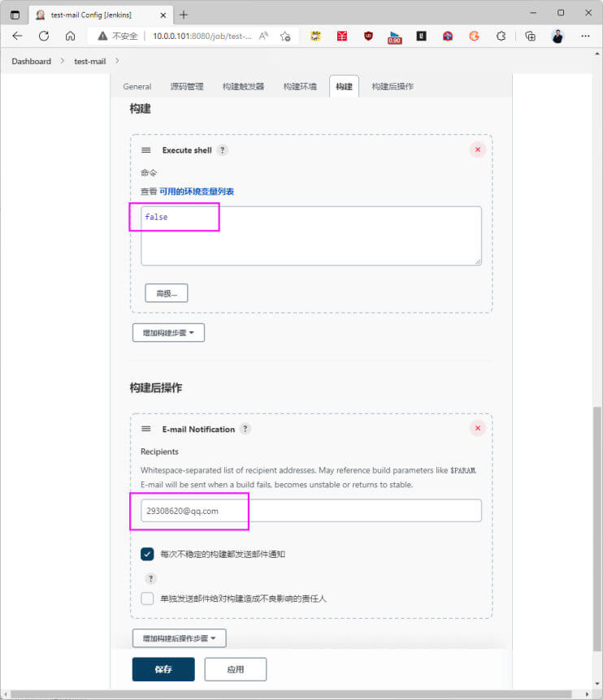This screenshot has width=603, height=700.
Task: Expand the 增加构建步骤 dropdown
Action: click(168, 333)
